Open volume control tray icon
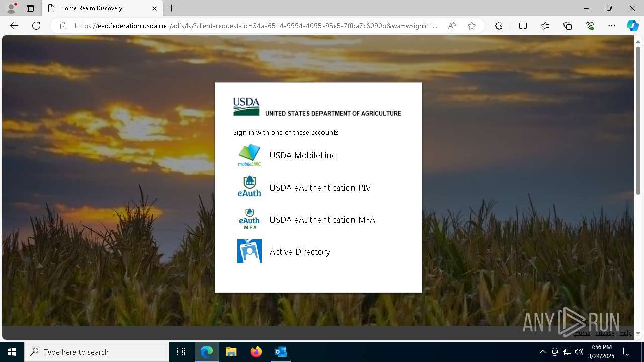The width and height of the screenshot is (644, 362). [579, 352]
